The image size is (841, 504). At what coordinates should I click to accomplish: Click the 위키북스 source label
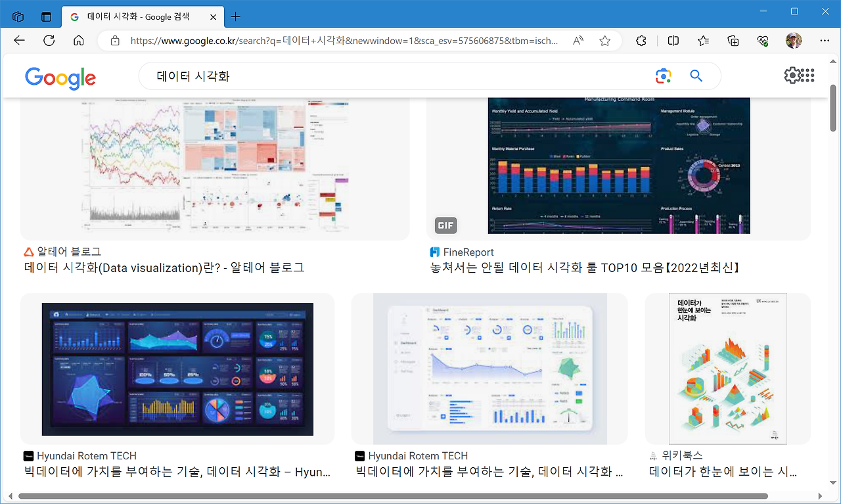pos(683,455)
